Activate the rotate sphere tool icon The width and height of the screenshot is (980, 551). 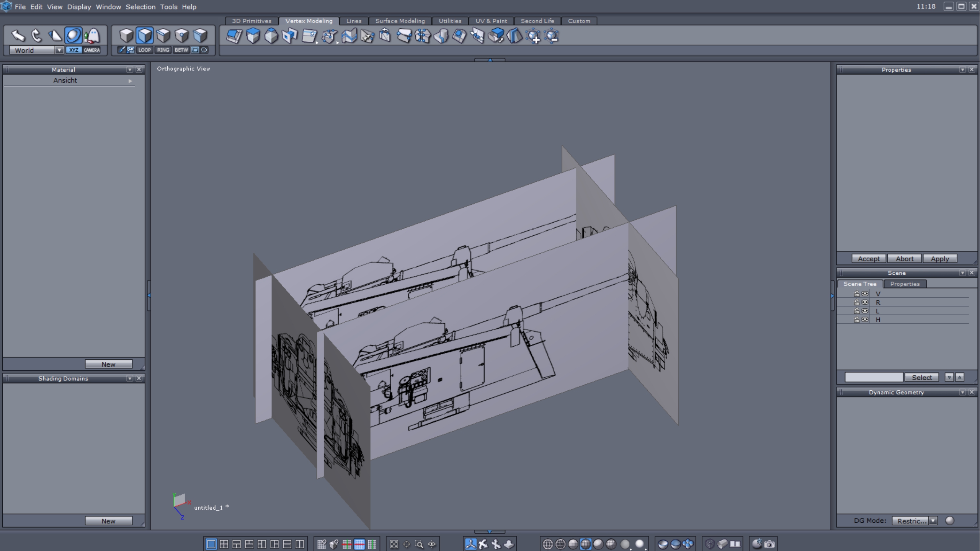pos(73,36)
